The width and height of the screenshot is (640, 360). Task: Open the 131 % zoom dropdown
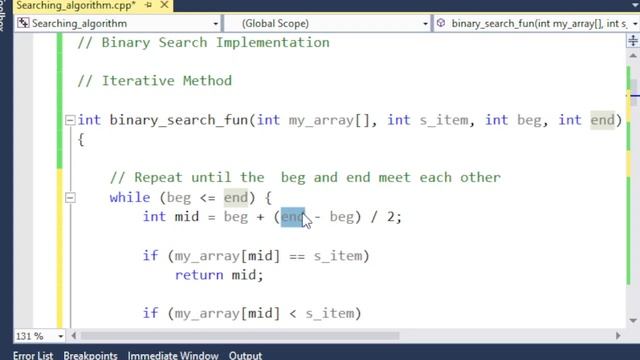(x=60, y=336)
